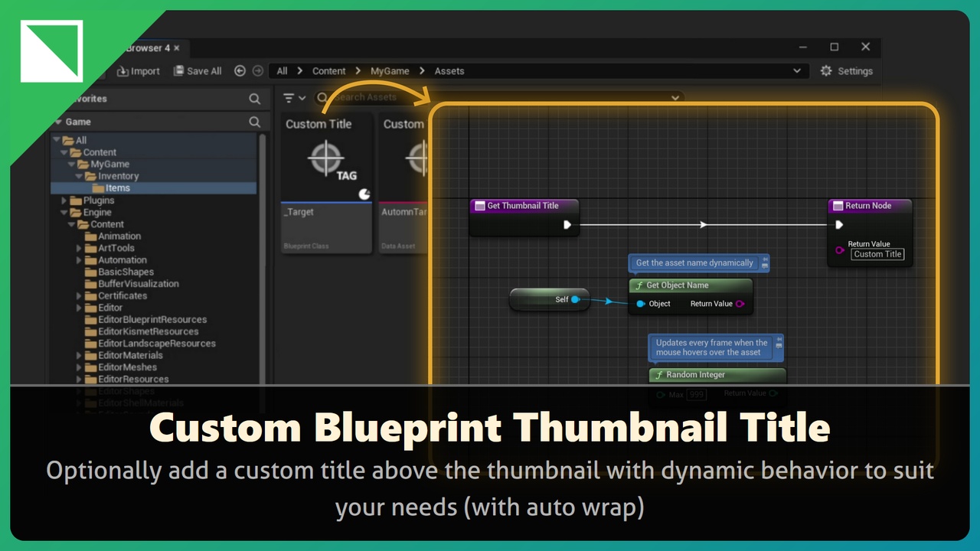Select the Return Node header
Viewport: 980px width, 551px height.
[x=871, y=206]
